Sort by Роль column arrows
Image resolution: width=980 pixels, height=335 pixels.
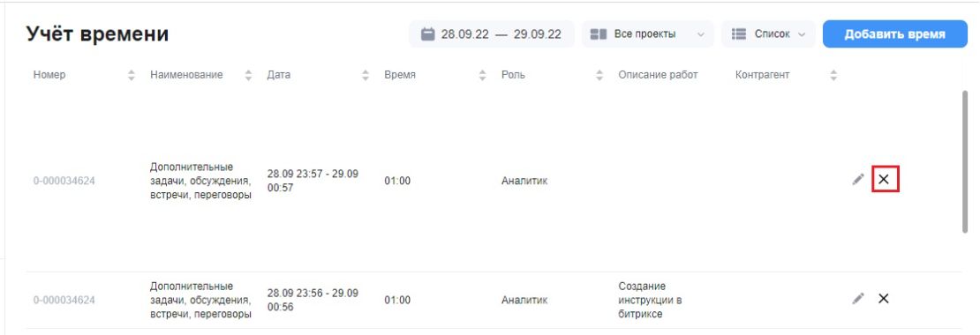tap(599, 76)
